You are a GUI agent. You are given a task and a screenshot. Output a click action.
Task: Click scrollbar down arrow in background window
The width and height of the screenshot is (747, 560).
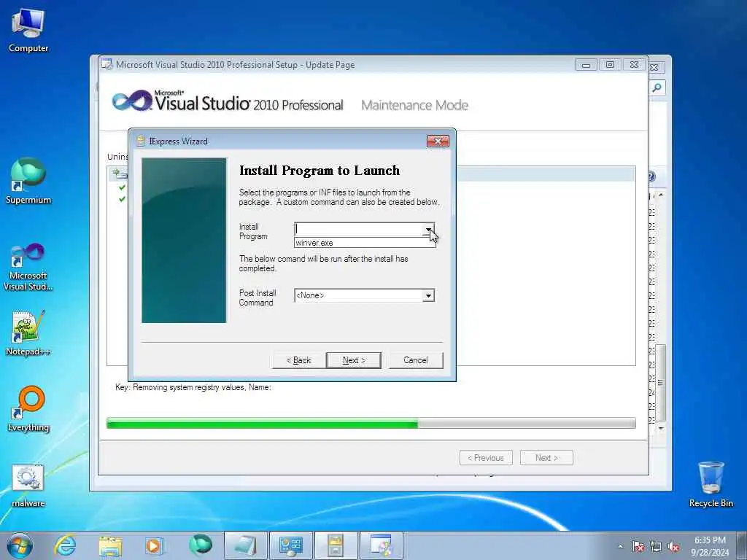pyautogui.click(x=661, y=428)
